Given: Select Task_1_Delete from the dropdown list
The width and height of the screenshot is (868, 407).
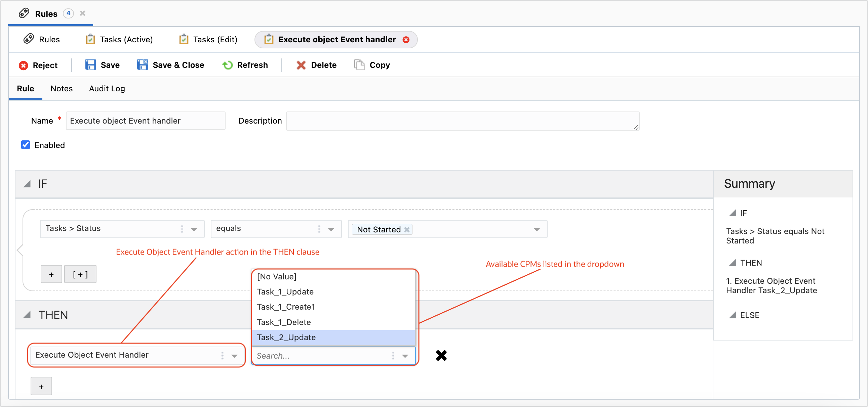Looking at the screenshot, I should click(284, 322).
